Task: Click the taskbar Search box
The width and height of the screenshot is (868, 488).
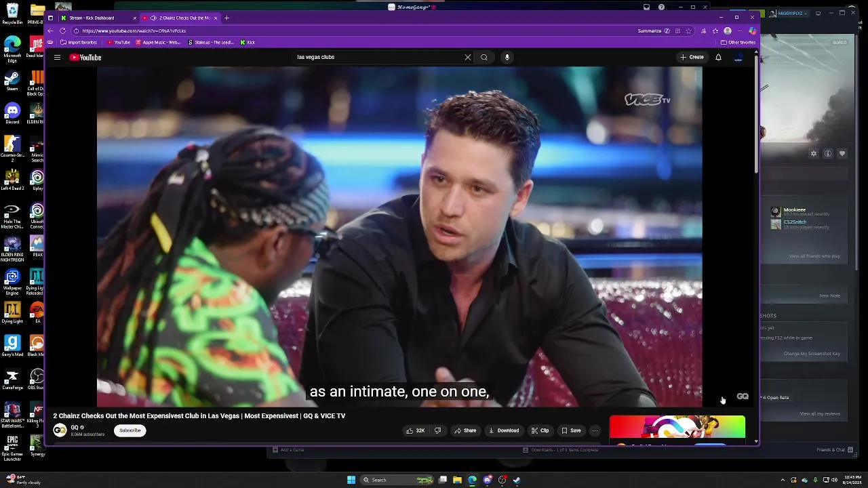Action: 397,480
